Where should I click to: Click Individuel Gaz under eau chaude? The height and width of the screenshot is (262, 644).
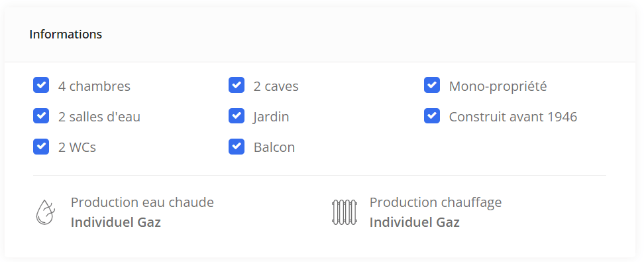(116, 222)
